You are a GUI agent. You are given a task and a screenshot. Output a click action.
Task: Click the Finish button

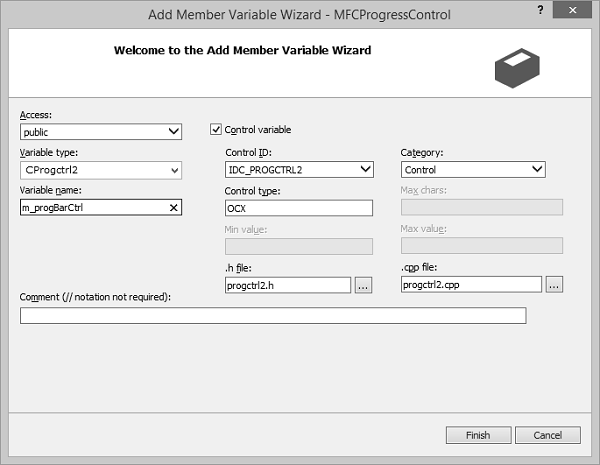point(478,435)
